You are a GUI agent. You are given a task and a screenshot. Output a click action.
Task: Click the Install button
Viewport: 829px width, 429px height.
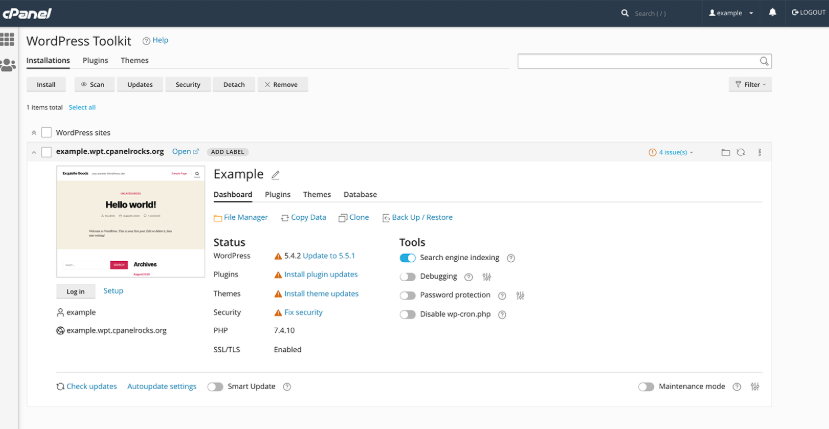(46, 85)
